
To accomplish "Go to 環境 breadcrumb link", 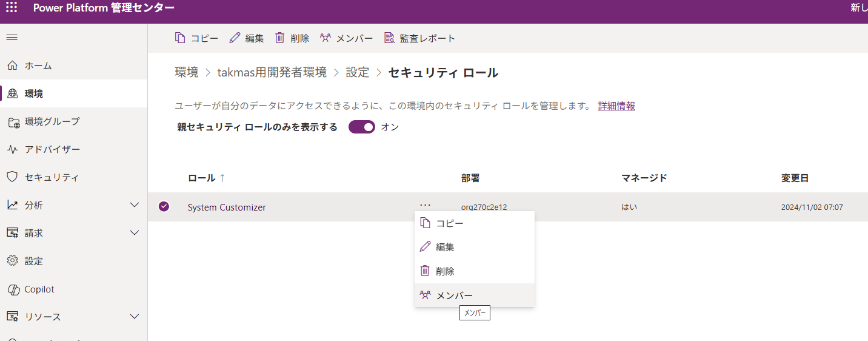I will (187, 72).
